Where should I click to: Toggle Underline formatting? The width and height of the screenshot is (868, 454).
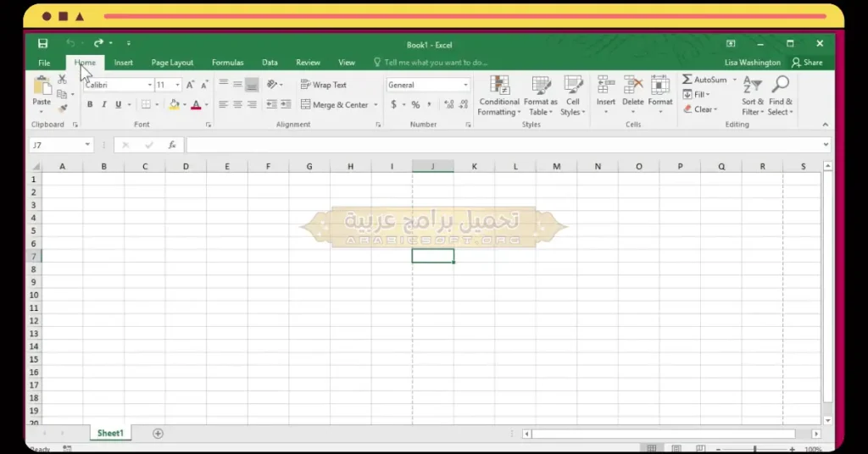click(118, 104)
